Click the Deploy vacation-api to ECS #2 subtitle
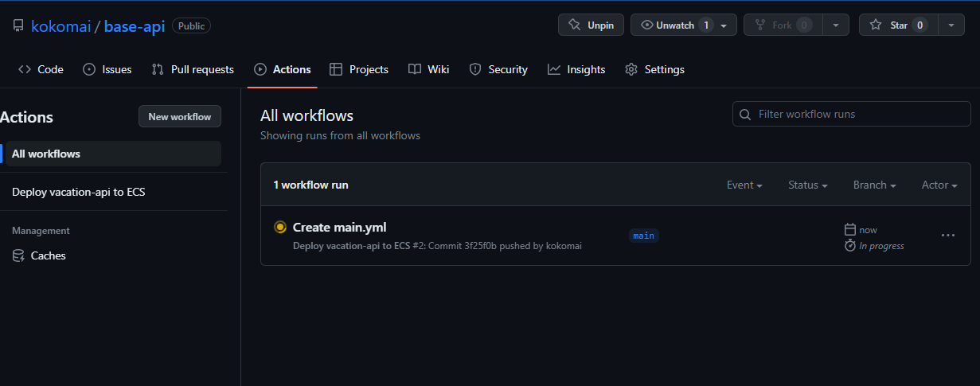Screen dimensions: 980x386 click(x=437, y=246)
